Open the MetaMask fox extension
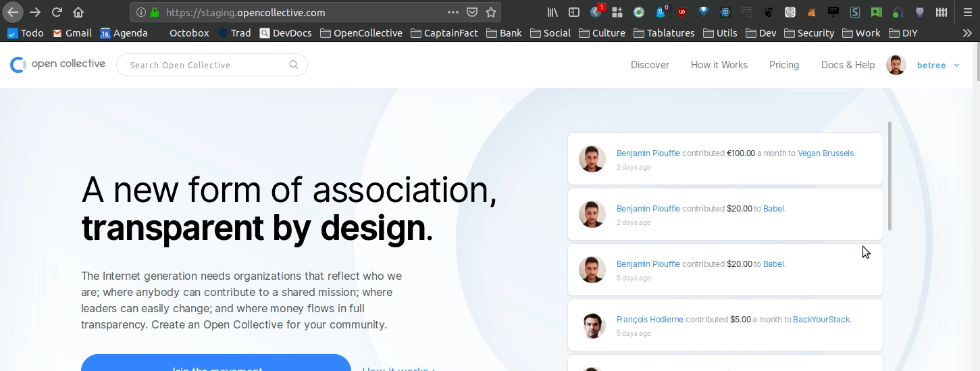Viewport: 980px width, 371px height. (x=812, y=12)
